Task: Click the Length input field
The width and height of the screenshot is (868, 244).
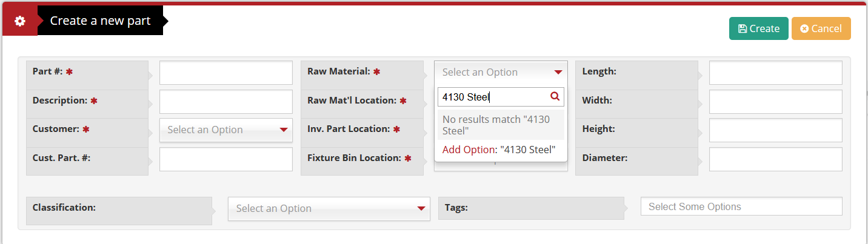Action: point(776,73)
